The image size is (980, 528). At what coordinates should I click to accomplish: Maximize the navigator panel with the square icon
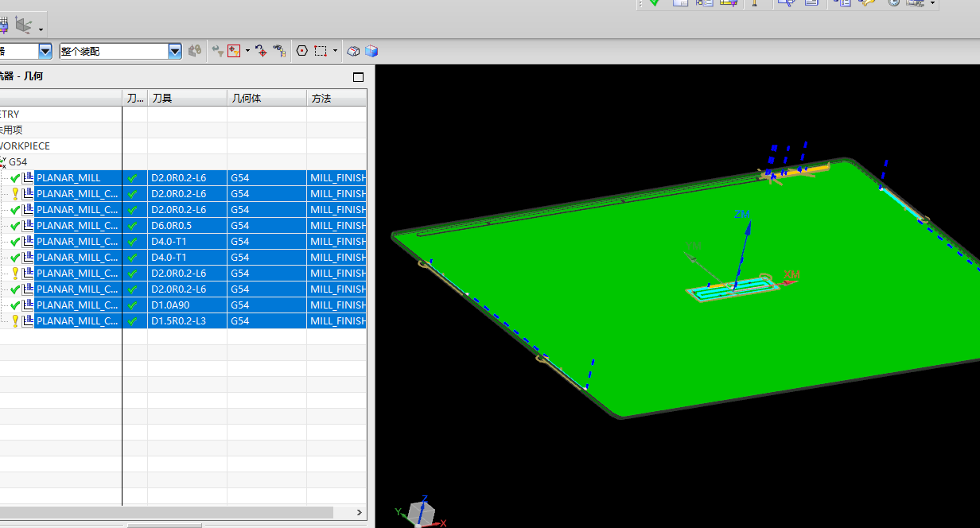point(358,77)
